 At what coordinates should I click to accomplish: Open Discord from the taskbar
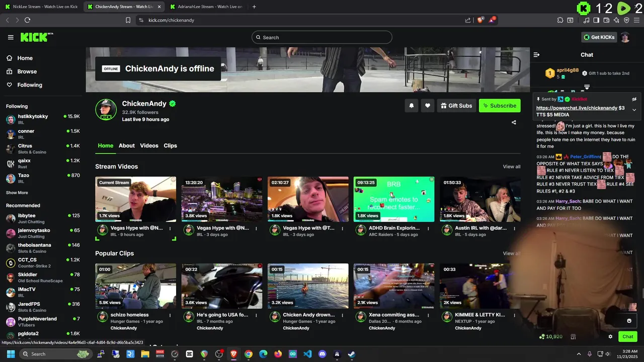tap(323, 354)
